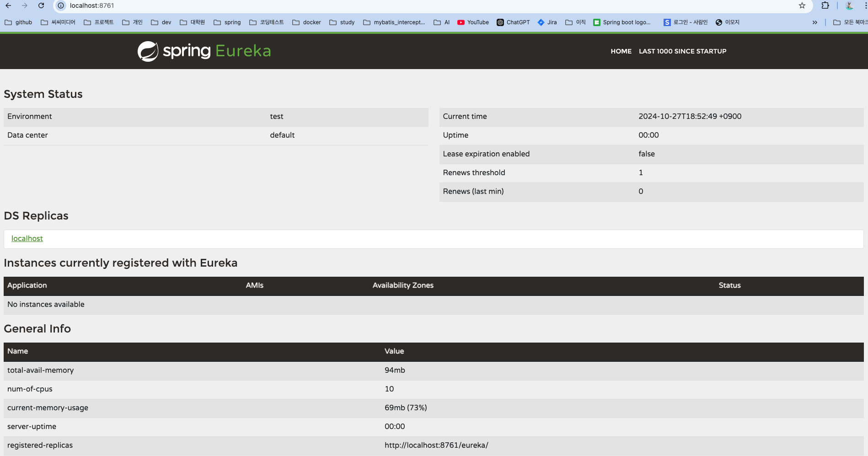Reload the page with the refresh icon
Image resolution: width=868 pixels, height=456 pixels.
41,5
